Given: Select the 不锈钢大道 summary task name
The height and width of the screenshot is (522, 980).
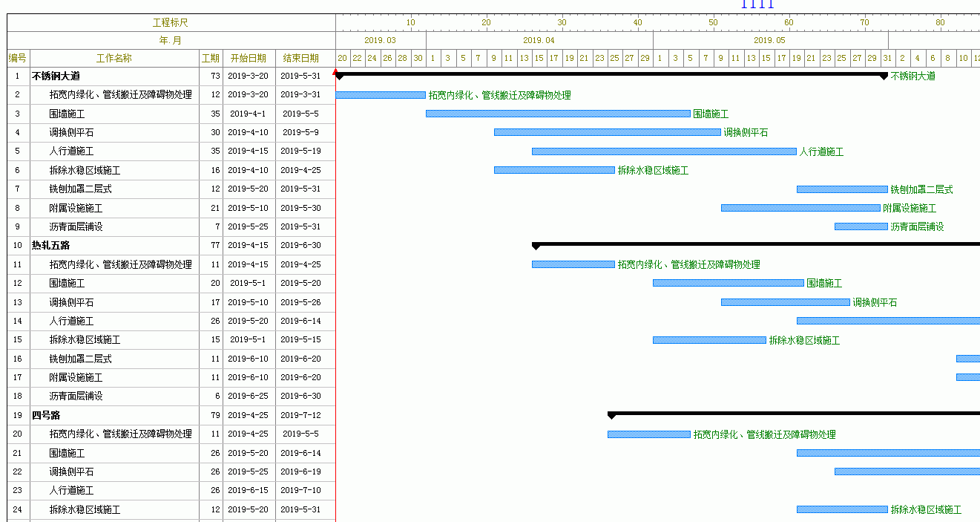Looking at the screenshot, I should tap(56, 76).
